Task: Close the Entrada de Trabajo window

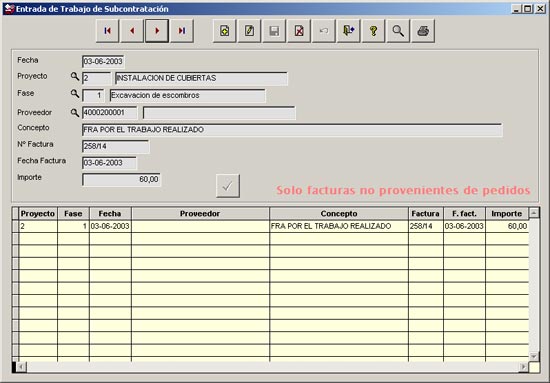Action: click(x=541, y=9)
